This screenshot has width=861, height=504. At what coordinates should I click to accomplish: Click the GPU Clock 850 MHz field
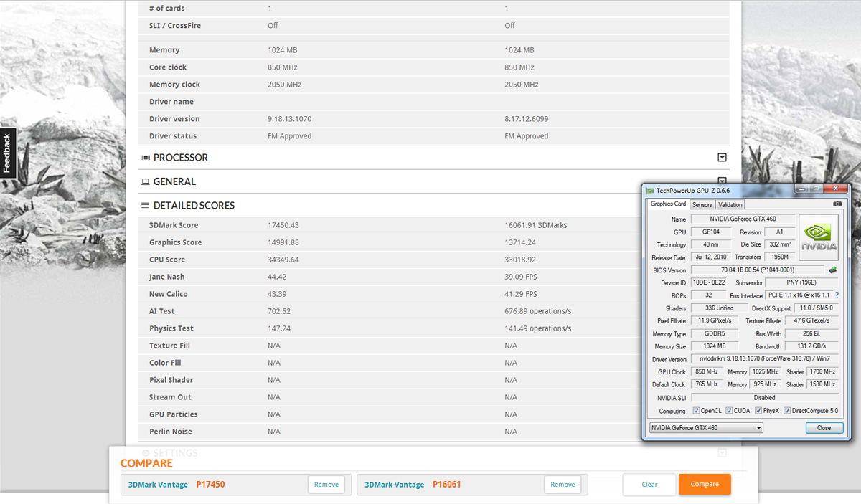pyautogui.click(x=707, y=372)
